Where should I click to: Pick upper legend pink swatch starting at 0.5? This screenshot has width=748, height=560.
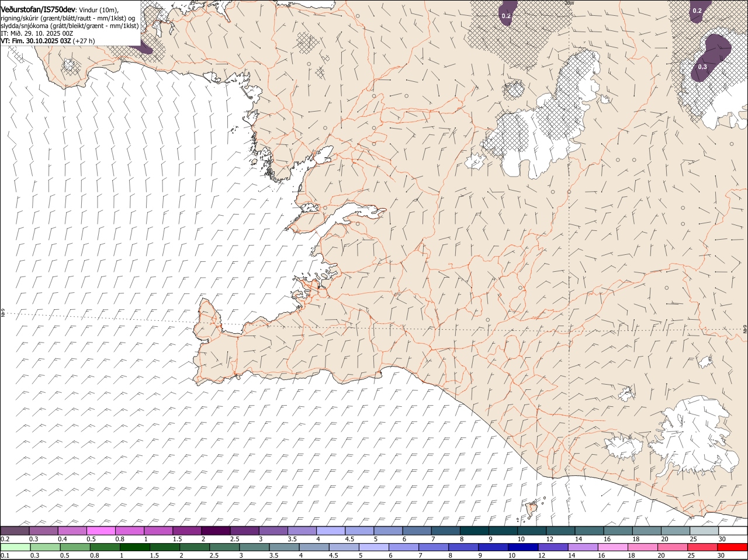[x=101, y=531]
